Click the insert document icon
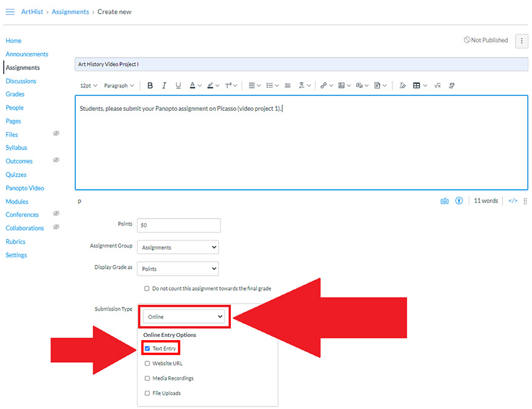This screenshot has width=532, height=409. [x=377, y=86]
